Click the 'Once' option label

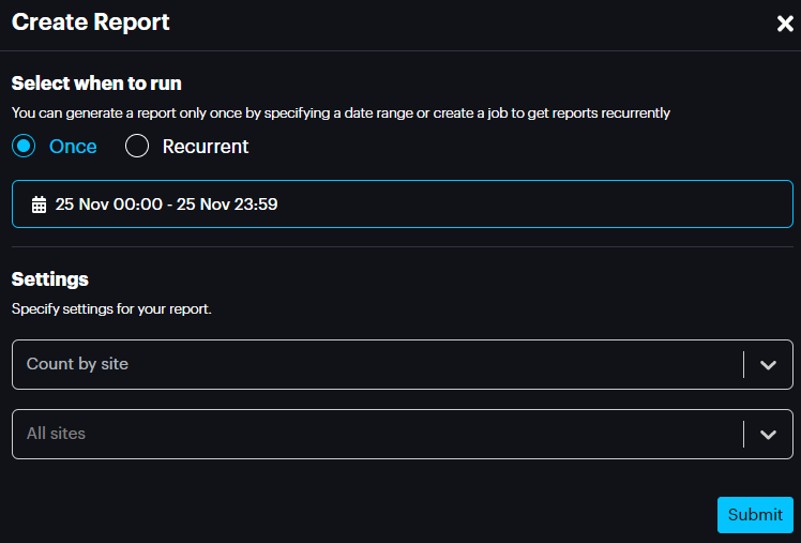pyautogui.click(x=73, y=146)
